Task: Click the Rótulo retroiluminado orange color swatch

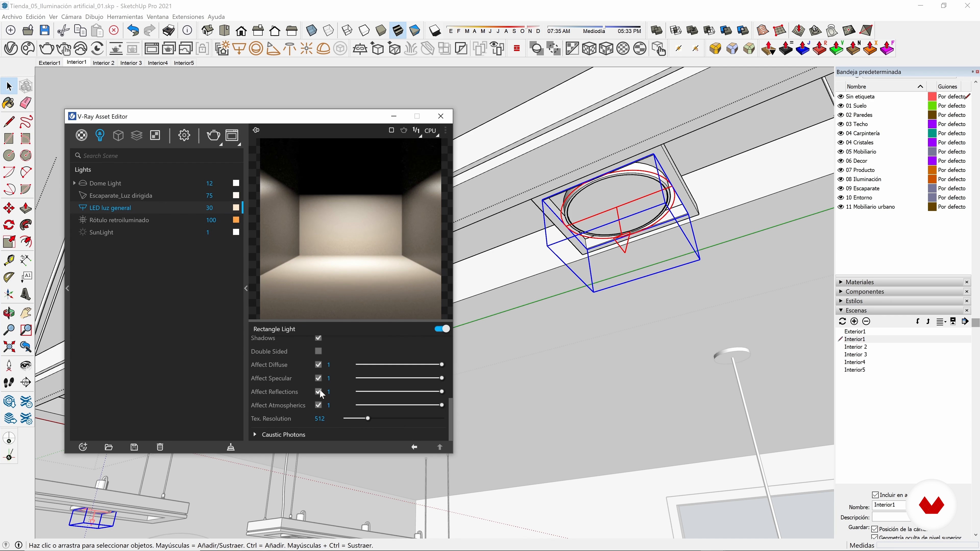Action: [236, 220]
